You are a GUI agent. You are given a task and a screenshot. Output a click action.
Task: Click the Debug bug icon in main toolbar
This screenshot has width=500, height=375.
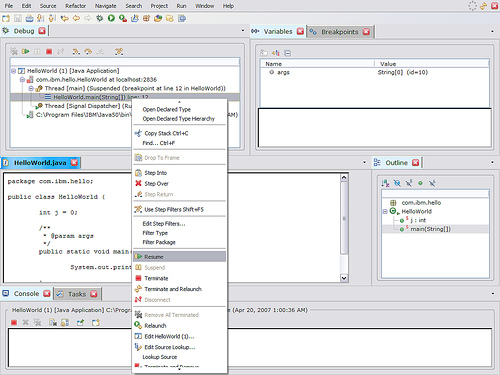[x=99, y=18]
